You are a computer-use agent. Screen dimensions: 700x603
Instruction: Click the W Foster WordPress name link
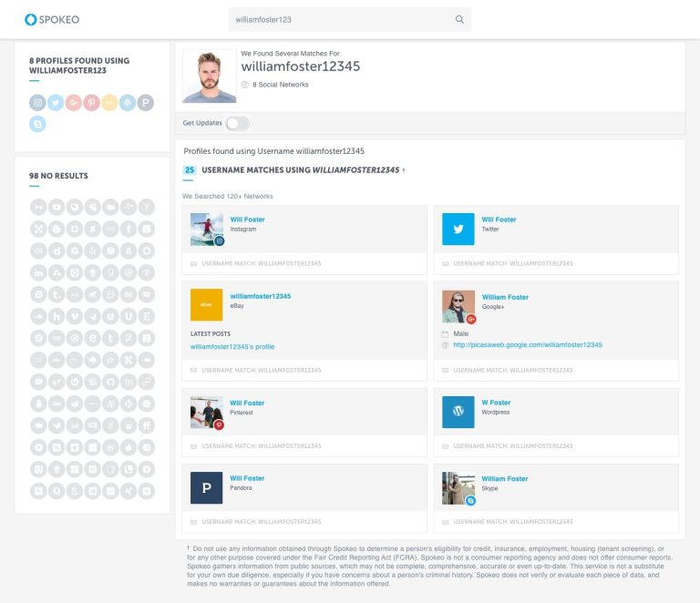(496, 403)
